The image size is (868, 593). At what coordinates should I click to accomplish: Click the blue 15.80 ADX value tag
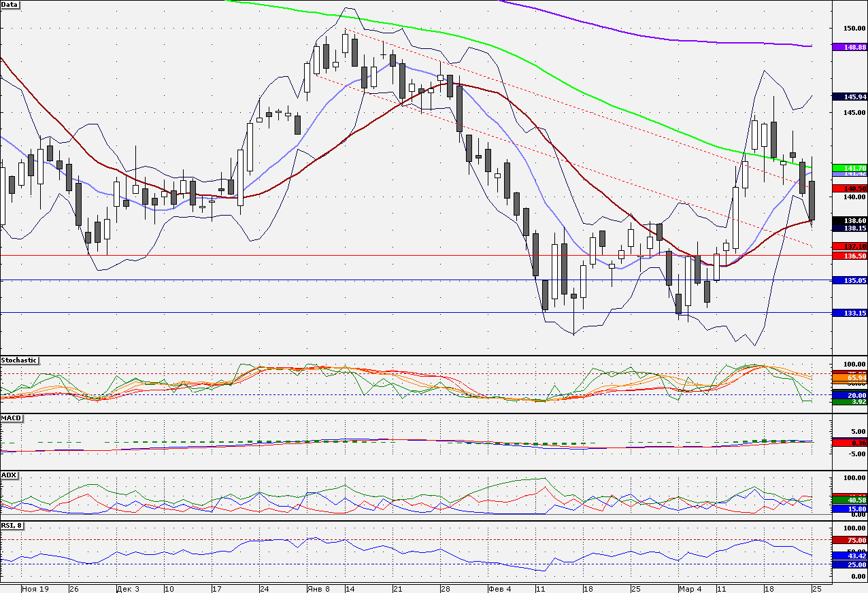(x=850, y=509)
